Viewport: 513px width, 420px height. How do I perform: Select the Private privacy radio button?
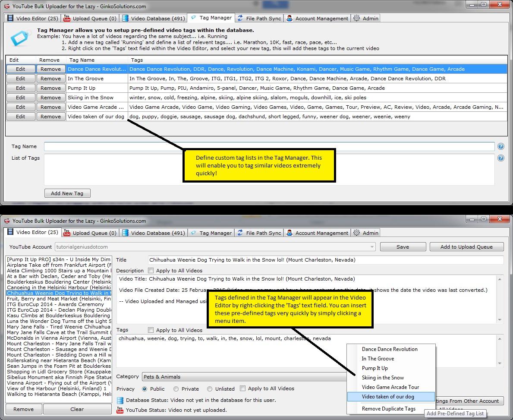click(x=176, y=389)
